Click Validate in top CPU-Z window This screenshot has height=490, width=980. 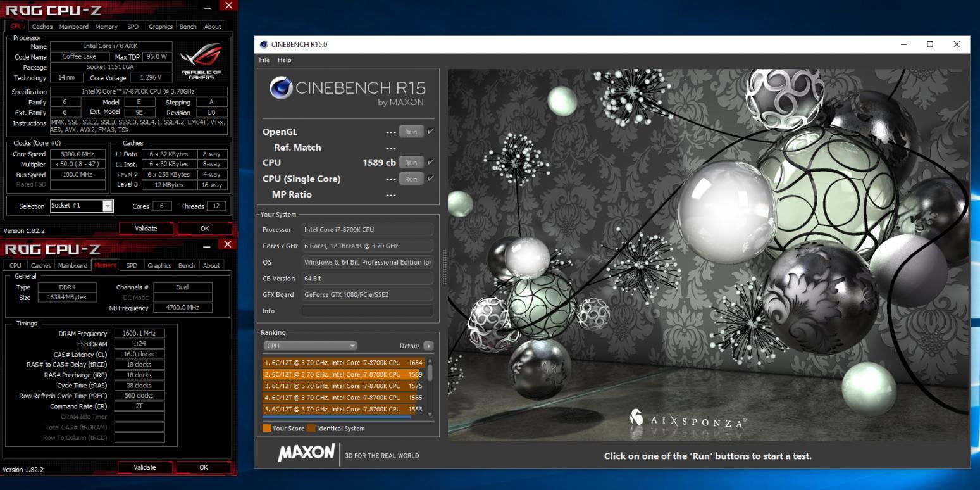point(146,229)
